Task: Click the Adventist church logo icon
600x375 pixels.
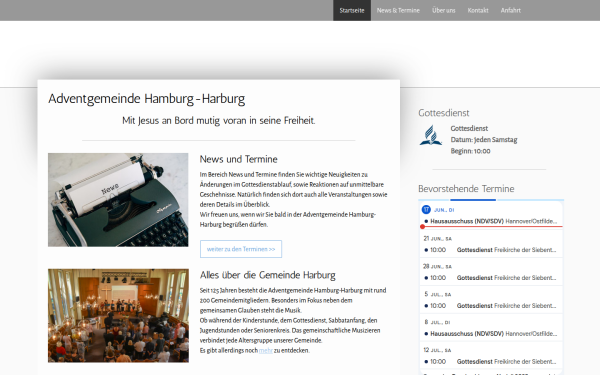Action: 431,135
